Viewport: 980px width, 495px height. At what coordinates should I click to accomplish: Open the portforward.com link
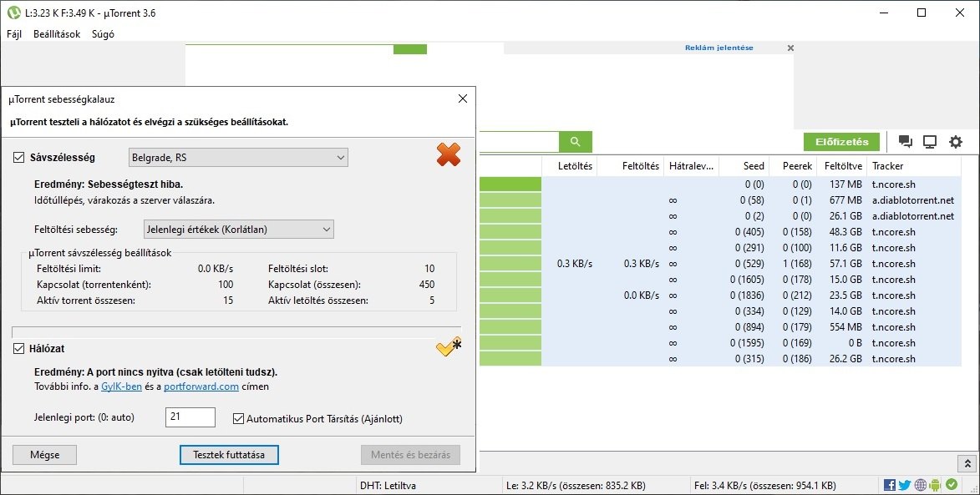[x=201, y=386]
